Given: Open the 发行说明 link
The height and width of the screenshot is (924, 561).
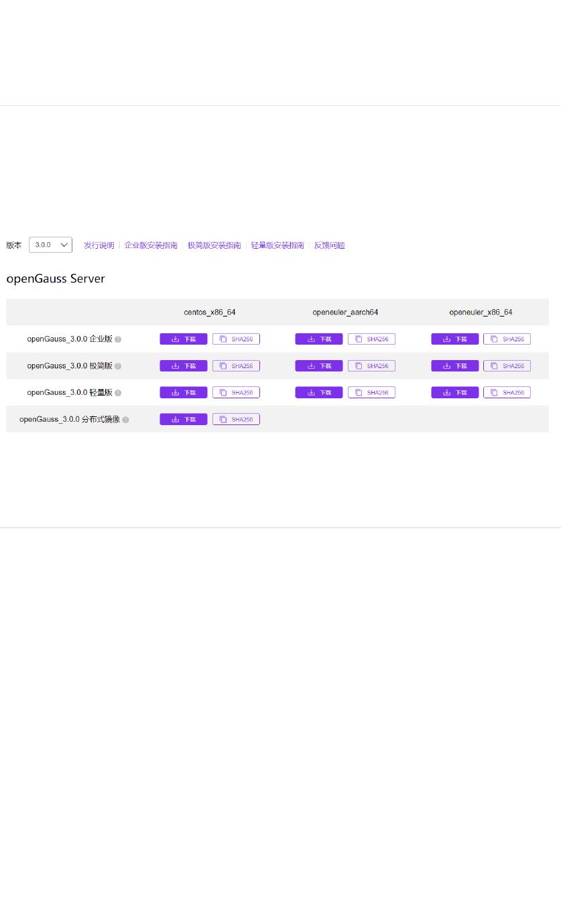Looking at the screenshot, I should point(99,245).
